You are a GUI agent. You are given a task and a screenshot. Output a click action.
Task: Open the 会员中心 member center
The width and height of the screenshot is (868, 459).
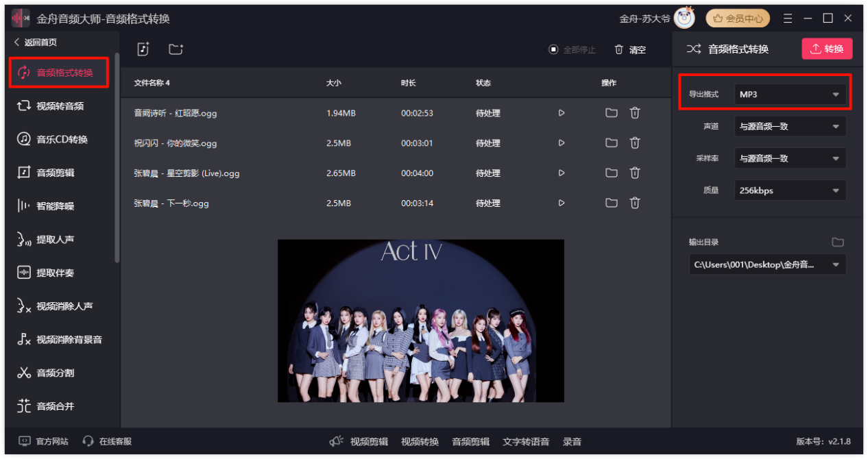coord(738,18)
